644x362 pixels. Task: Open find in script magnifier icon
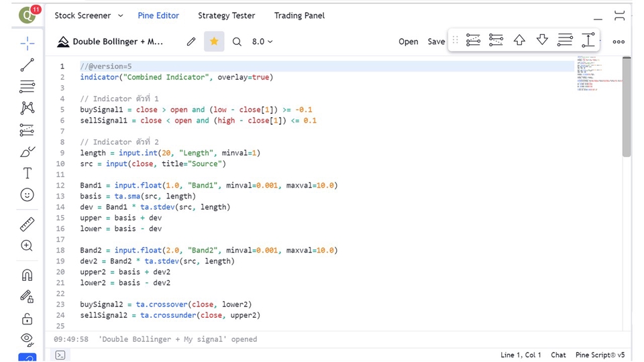point(237,42)
